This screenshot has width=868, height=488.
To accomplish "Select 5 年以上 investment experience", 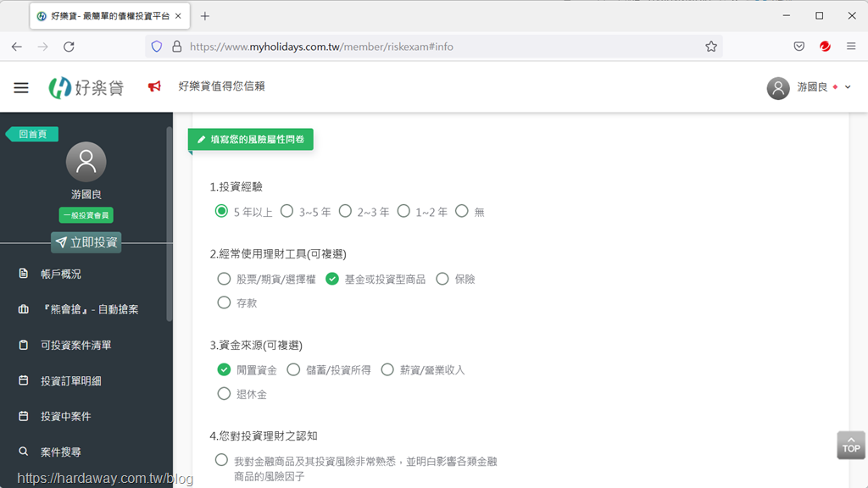I will (x=221, y=211).
